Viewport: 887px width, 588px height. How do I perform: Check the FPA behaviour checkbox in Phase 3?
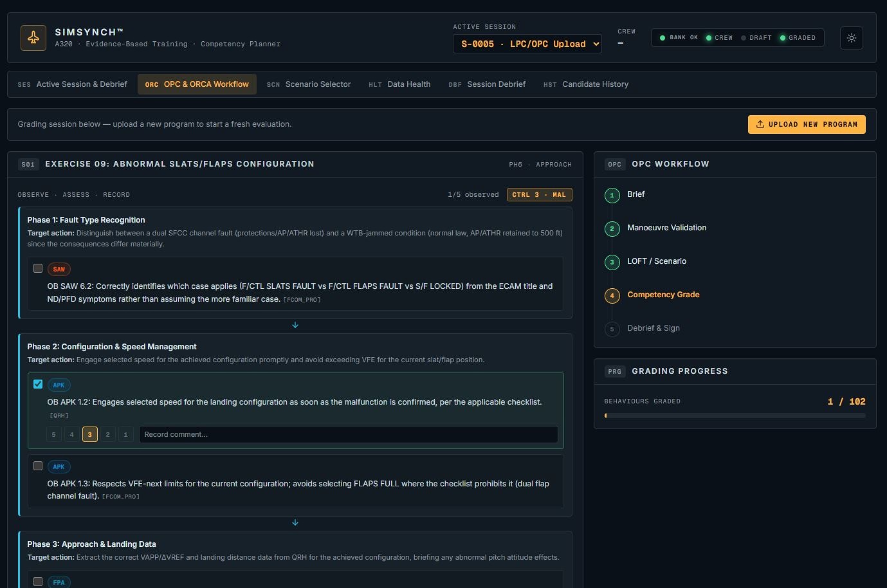(x=38, y=582)
